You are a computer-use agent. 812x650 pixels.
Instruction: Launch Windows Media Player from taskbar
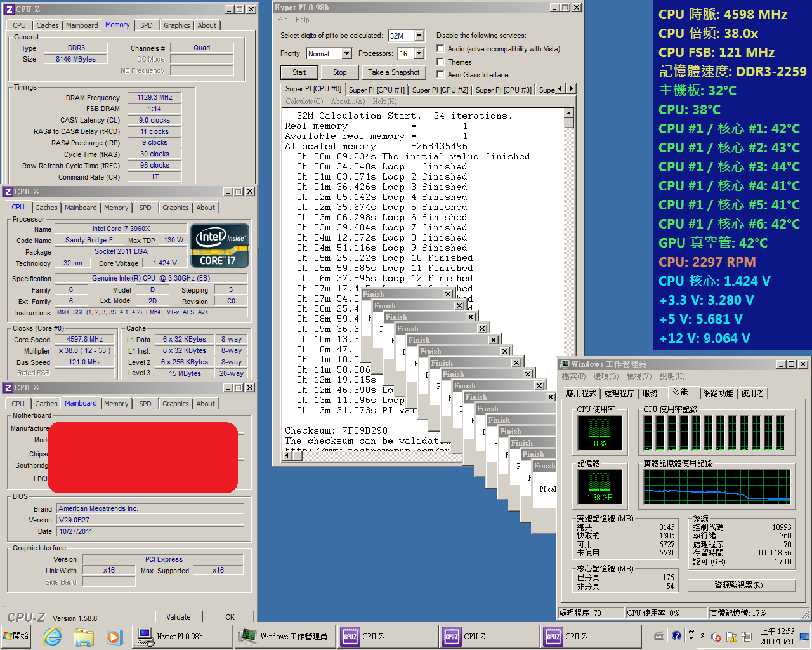pos(114,637)
